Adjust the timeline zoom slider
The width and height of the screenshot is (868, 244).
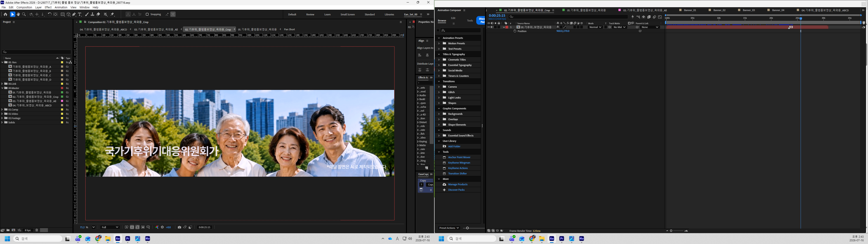tap(671, 231)
